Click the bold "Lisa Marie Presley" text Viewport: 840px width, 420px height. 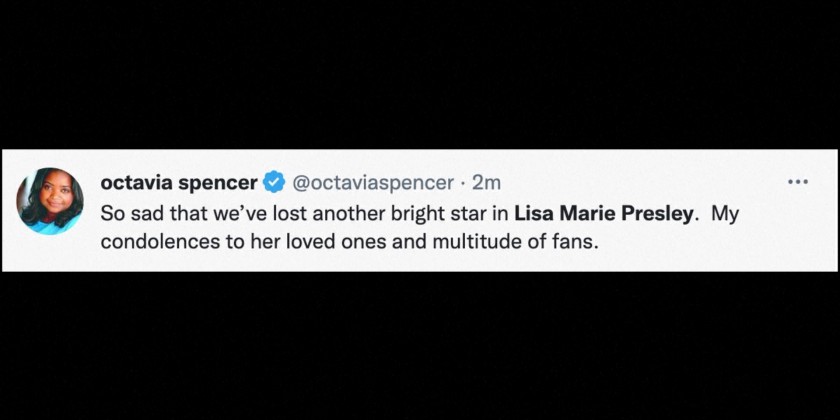pyautogui.click(x=603, y=214)
